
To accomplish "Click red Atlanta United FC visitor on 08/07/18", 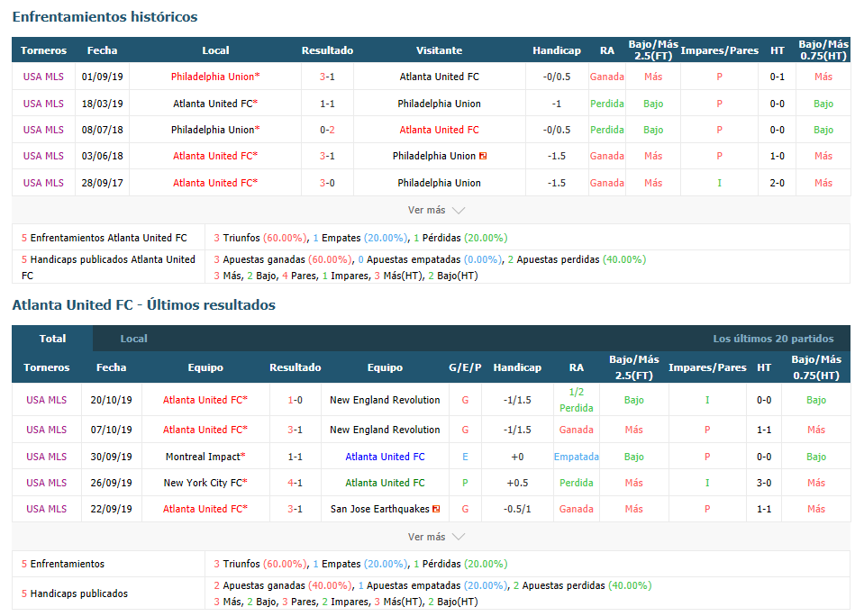I will click(x=439, y=130).
